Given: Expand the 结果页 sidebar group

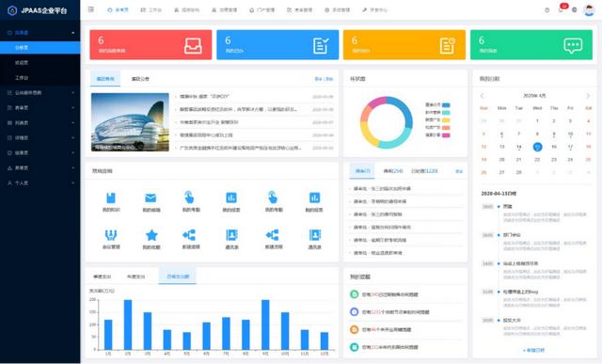Looking at the screenshot, I should tap(40, 152).
